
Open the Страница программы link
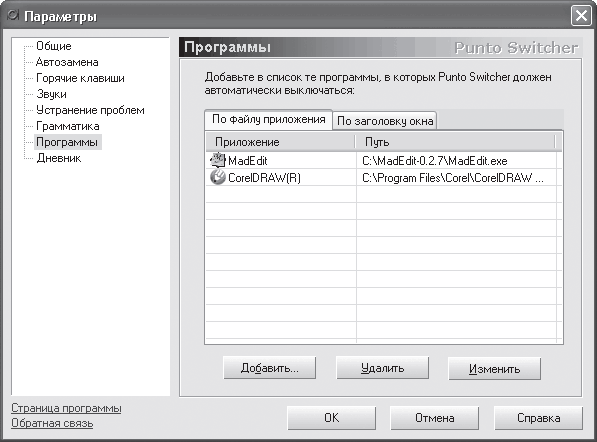pos(66,408)
